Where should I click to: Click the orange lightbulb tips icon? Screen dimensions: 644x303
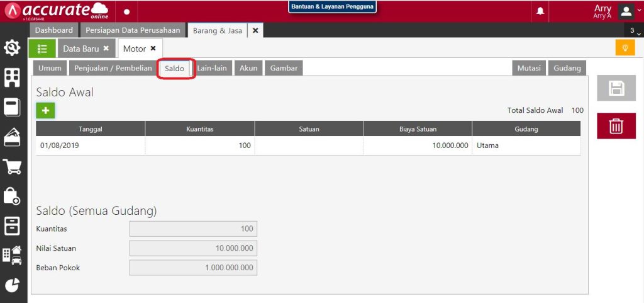625,48
